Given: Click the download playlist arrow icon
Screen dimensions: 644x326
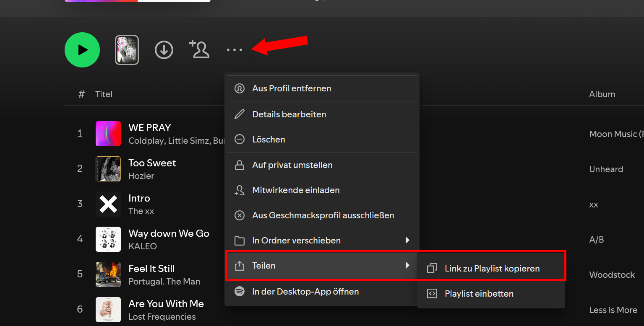Looking at the screenshot, I should (164, 50).
